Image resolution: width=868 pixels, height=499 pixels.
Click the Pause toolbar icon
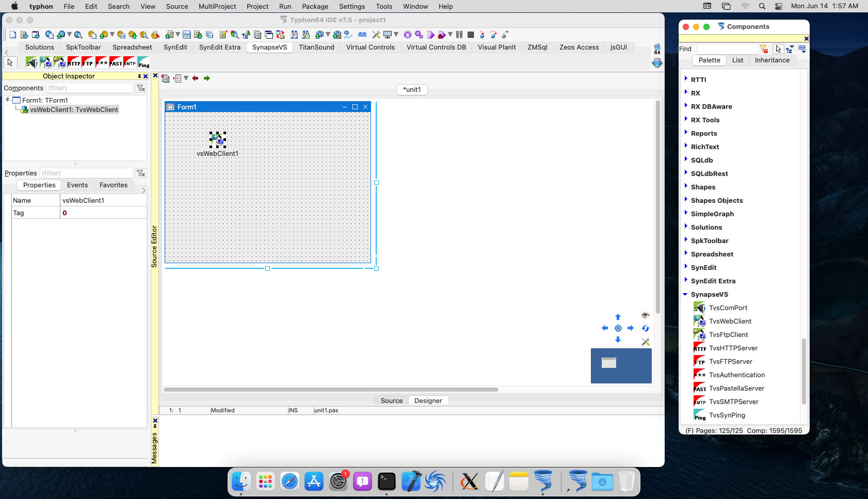coord(459,35)
